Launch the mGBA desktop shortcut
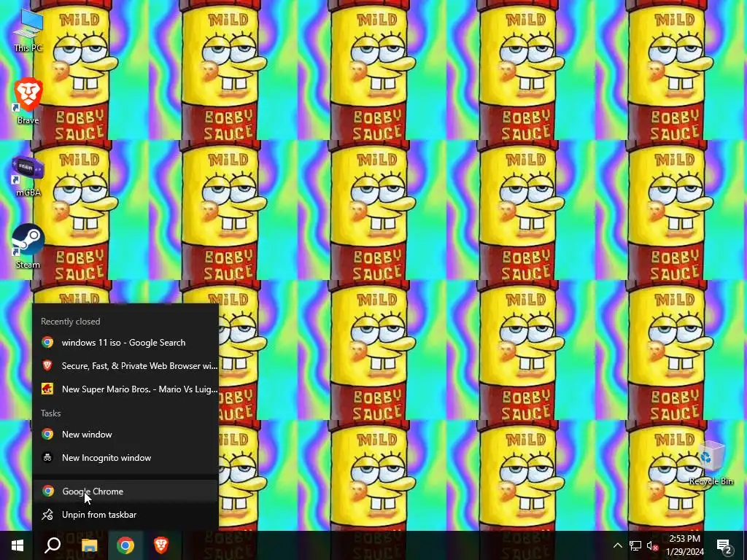The height and width of the screenshot is (560, 747). point(28,176)
